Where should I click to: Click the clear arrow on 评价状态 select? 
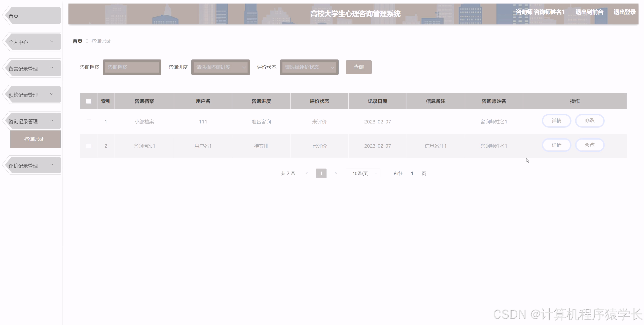coord(333,67)
